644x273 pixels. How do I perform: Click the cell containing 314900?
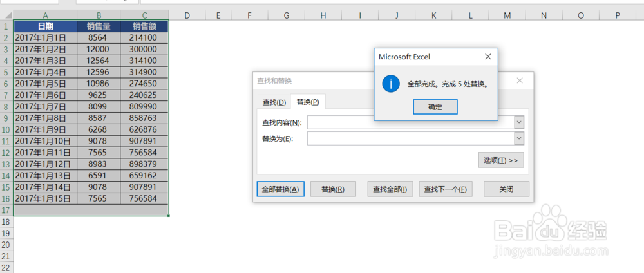point(144,72)
